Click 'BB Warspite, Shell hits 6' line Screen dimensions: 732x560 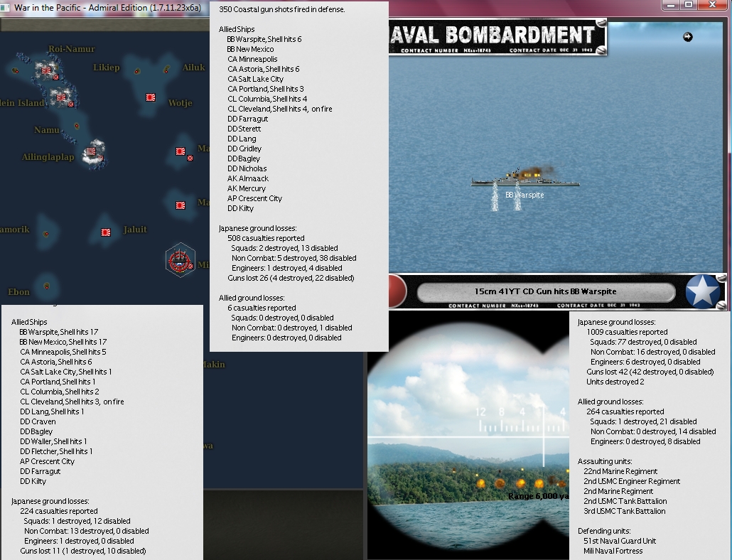click(264, 39)
